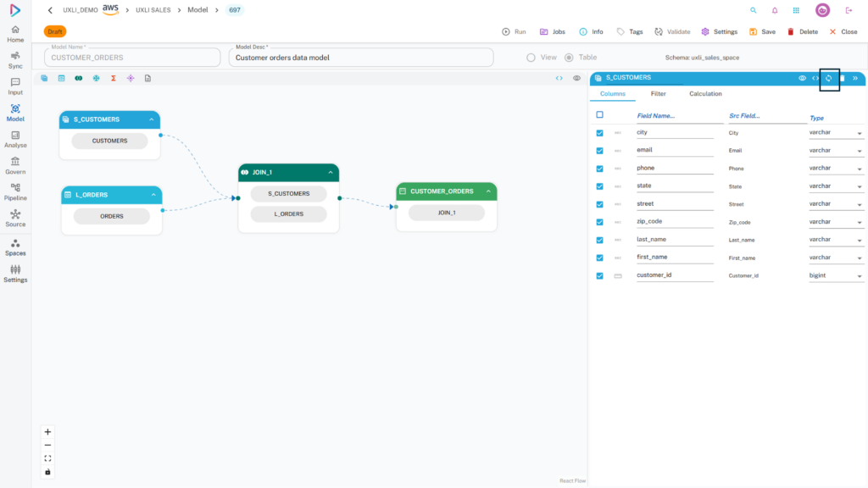Uncheck the city field checkbox
868x488 pixels.
[600, 133]
